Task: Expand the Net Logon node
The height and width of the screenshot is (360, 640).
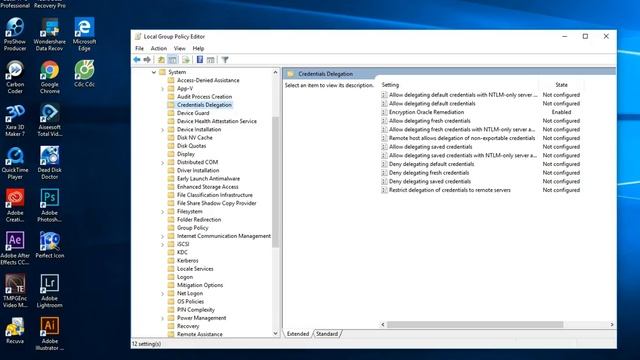Action: pyautogui.click(x=162, y=293)
